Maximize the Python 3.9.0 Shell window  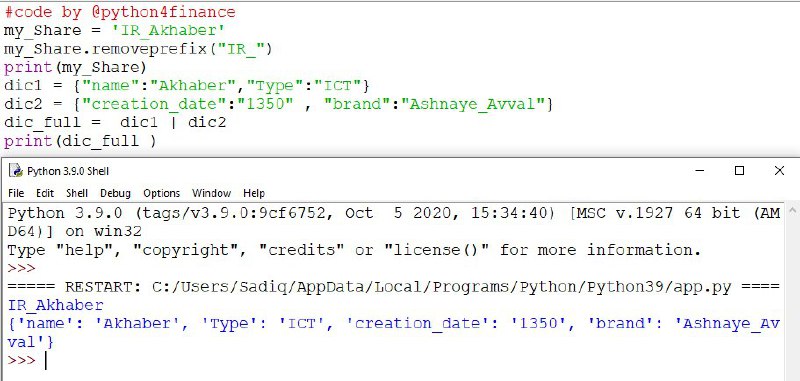pyautogui.click(x=739, y=171)
